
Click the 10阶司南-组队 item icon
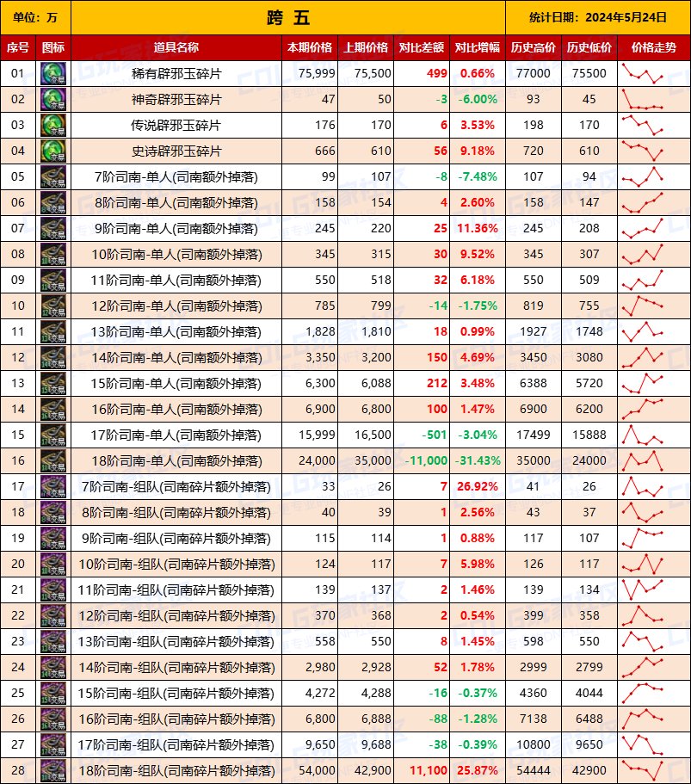pyautogui.click(x=53, y=565)
